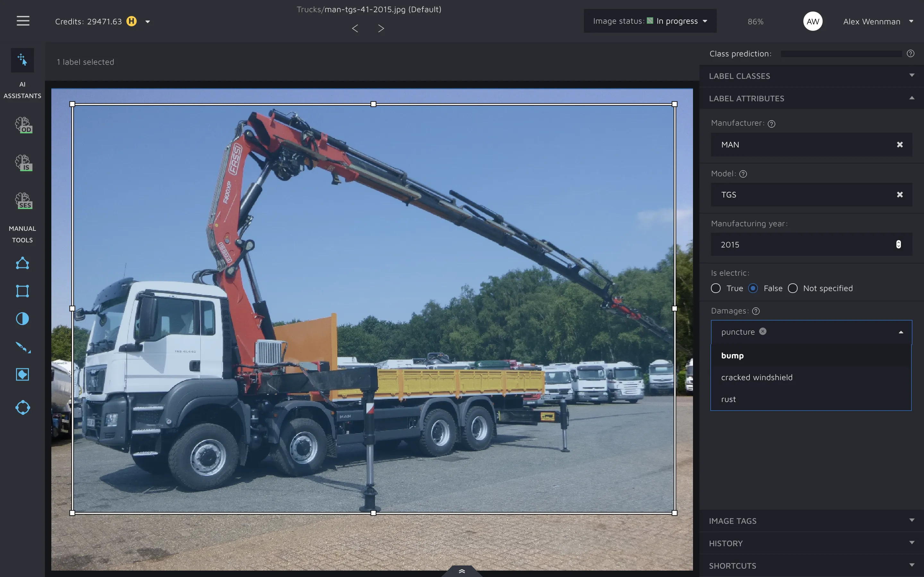Select the SES AI assistant tool
Image resolution: width=924 pixels, height=577 pixels.
(23, 201)
